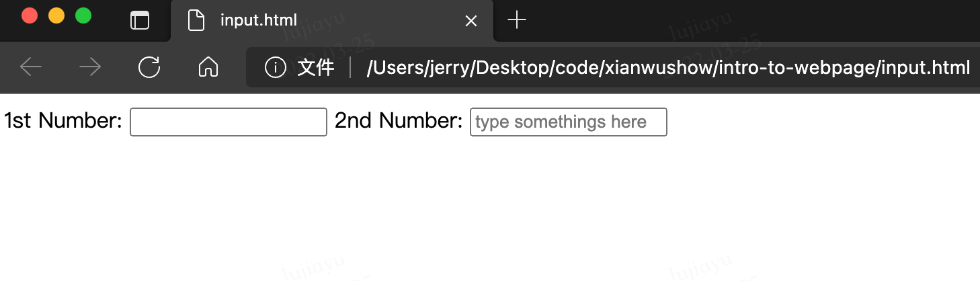Go forward using the forward arrow
The height and width of the screenshot is (281, 980).
[89, 67]
